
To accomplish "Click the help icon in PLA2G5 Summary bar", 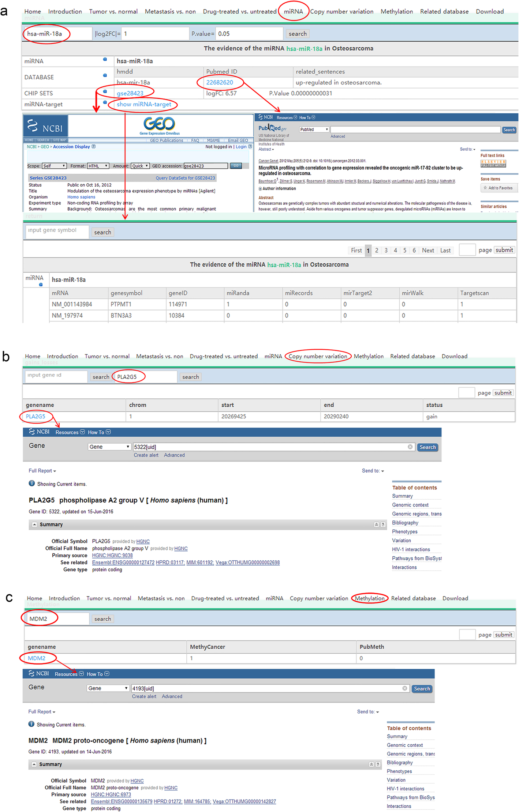I will (x=383, y=525).
